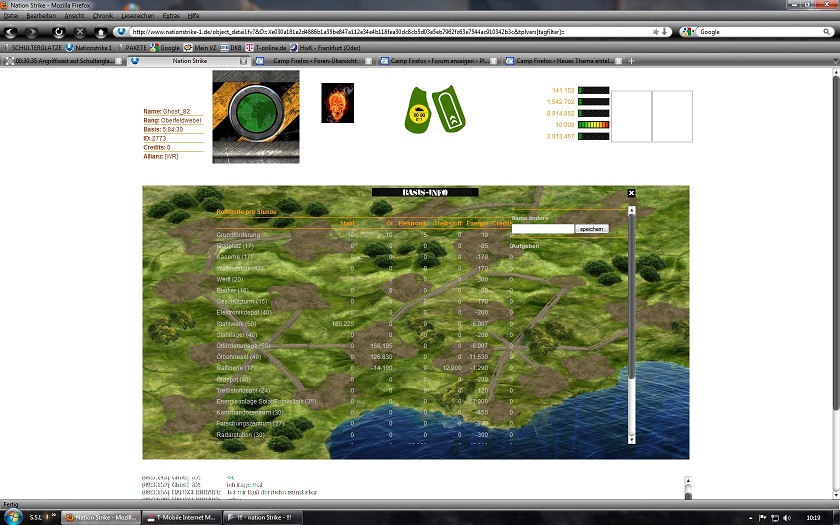Switch to !!! - nation Strike - !!! taskbar window
Image resolution: width=840 pixels, height=525 pixels.
262,518
